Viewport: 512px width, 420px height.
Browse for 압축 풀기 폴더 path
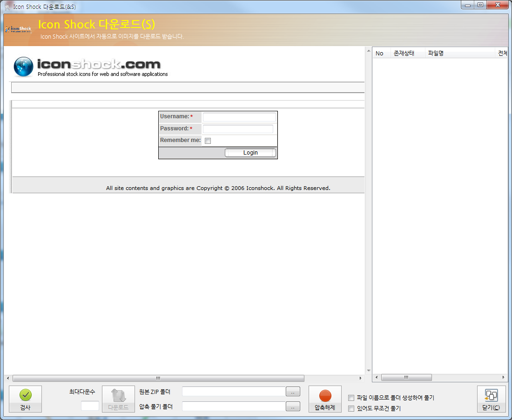click(x=293, y=406)
